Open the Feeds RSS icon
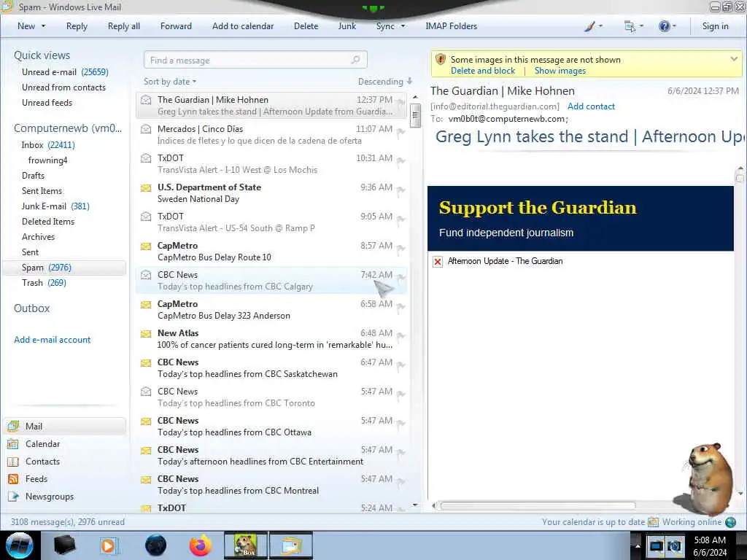Image resolution: width=747 pixels, height=560 pixels. click(x=13, y=479)
